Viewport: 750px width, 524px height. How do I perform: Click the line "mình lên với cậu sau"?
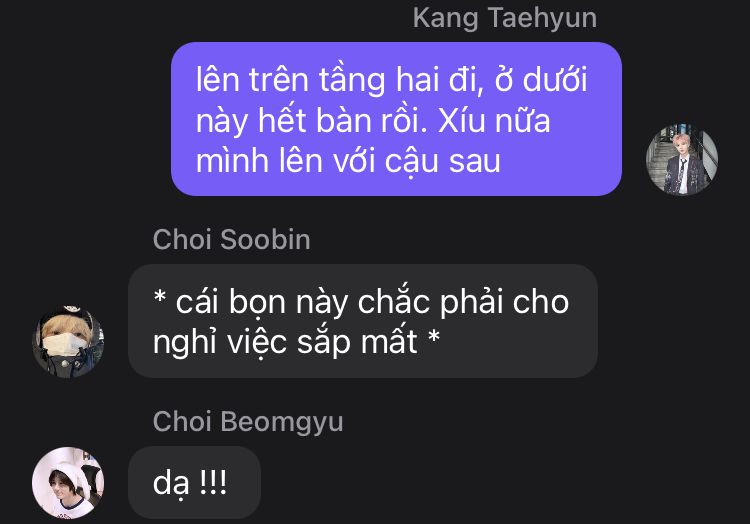(x=348, y=161)
